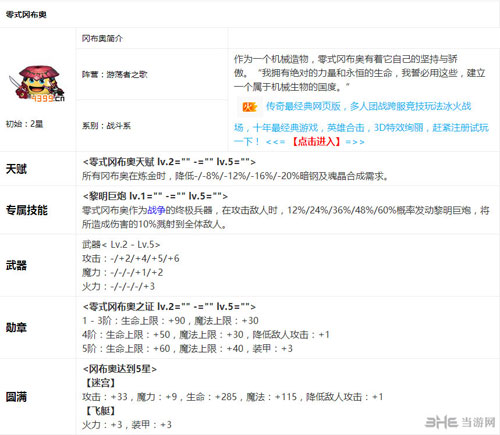Screen dimensions: 500x435
Task: Open the blue 战争 hyperlink
Action: click(156, 210)
